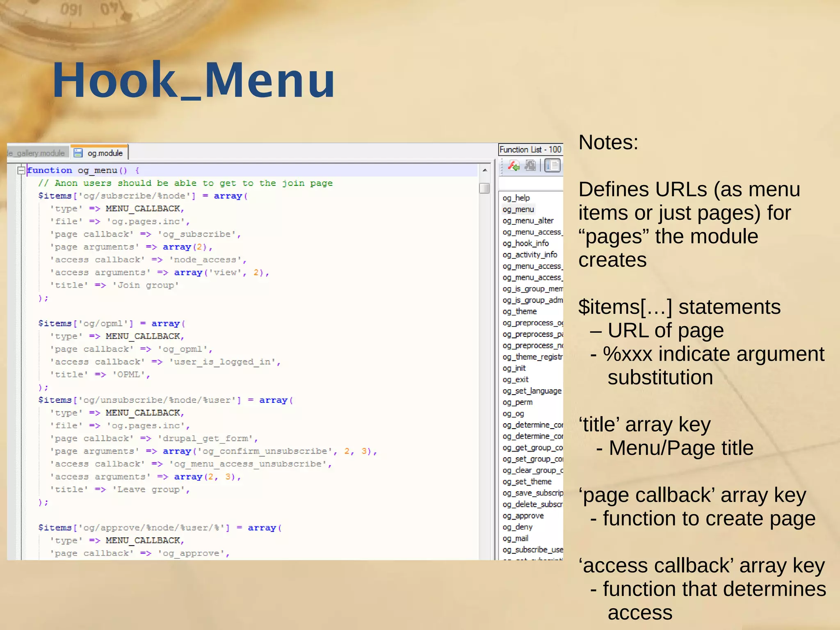Click the 'title' => 'OPML' line
Screen dimensions: 840x630
[x=100, y=374]
